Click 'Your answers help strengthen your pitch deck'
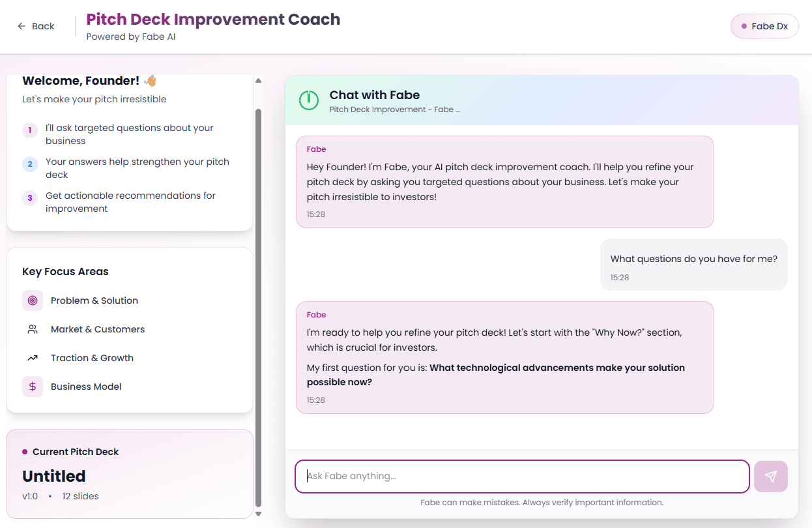 pos(138,168)
